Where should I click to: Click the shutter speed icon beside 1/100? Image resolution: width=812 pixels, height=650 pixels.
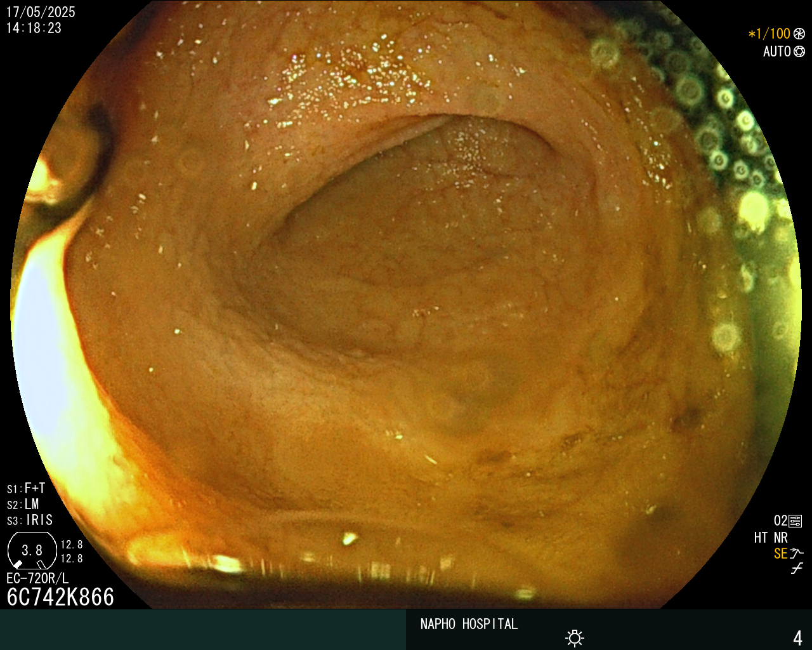[799, 34]
